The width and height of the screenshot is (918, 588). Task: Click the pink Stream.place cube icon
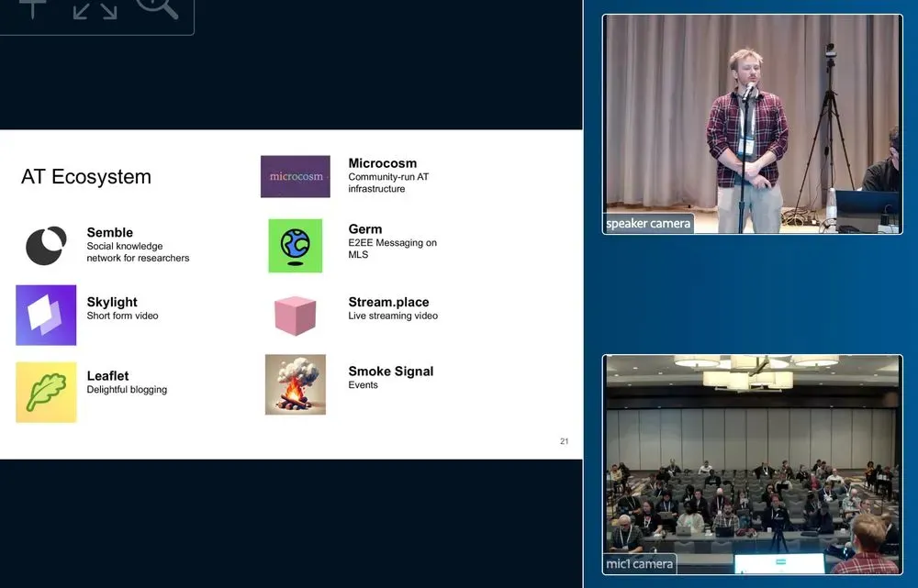click(x=295, y=315)
